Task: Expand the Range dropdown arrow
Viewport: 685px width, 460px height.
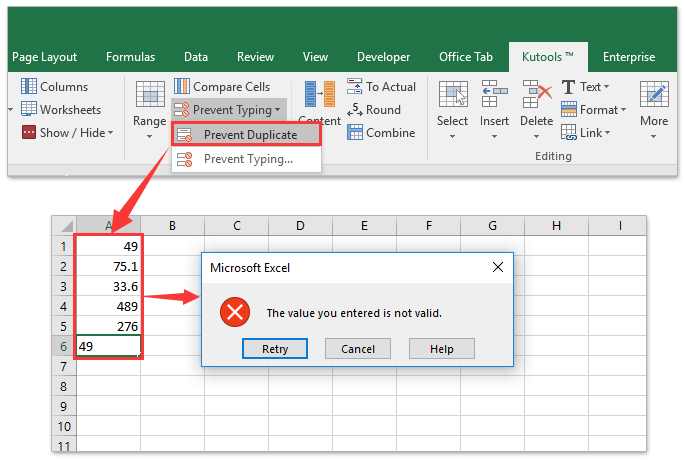Action: click(x=149, y=137)
